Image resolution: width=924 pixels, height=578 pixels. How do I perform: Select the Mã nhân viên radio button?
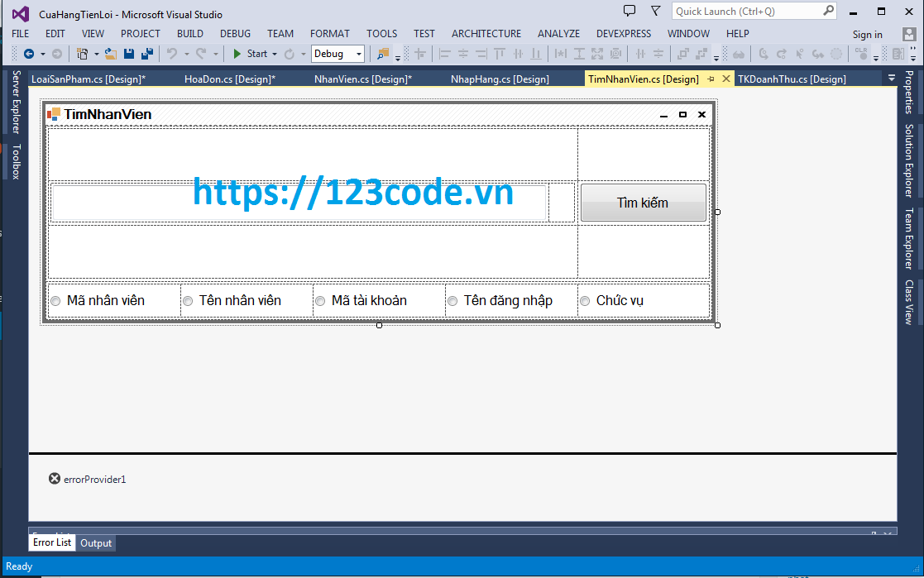click(x=55, y=301)
